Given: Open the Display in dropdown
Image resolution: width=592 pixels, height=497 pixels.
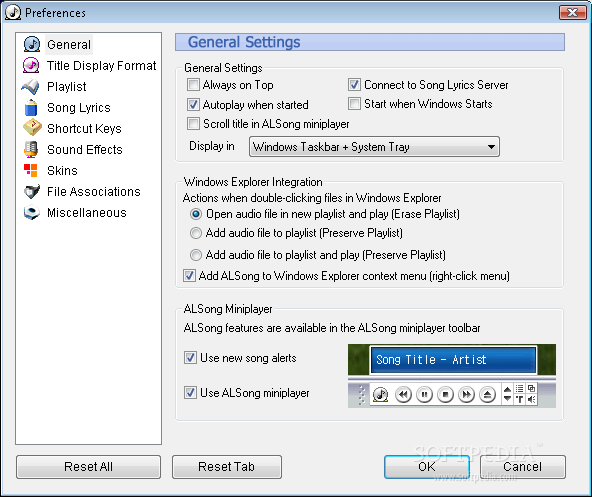Looking at the screenshot, I should (374, 147).
